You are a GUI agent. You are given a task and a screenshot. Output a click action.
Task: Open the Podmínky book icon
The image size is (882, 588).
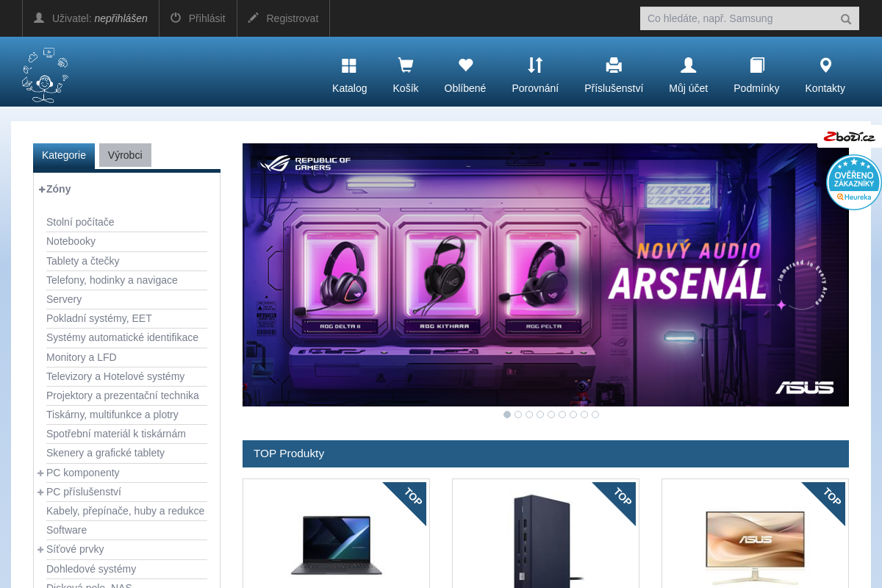pyautogui.click(x=757, y=65)
